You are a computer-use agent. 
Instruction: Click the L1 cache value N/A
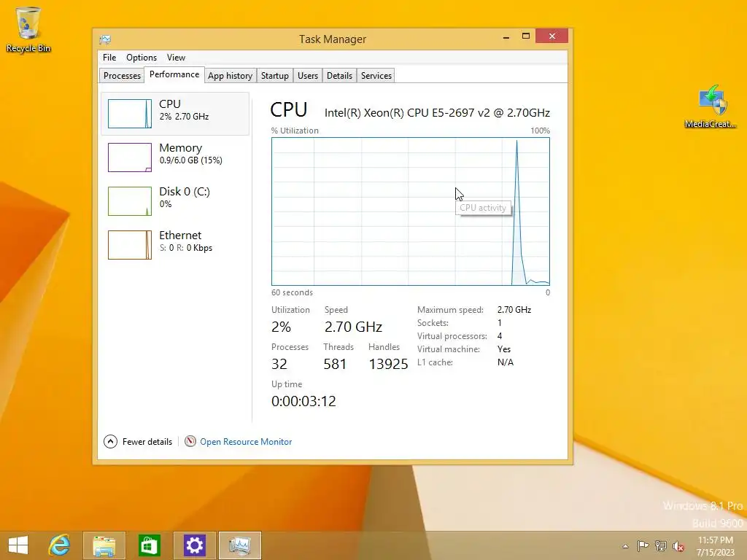[x=506, y=362]
